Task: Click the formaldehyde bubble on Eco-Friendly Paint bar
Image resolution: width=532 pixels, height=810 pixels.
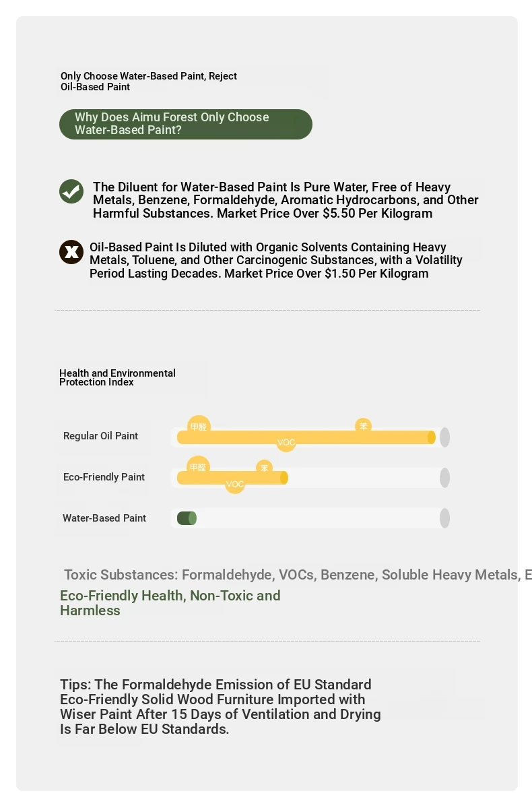Action: pyautogui.click(x=198, y=467)
